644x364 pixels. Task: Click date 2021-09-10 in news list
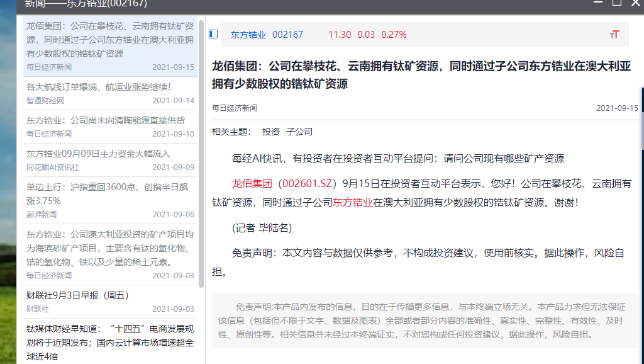click(174, 134)
